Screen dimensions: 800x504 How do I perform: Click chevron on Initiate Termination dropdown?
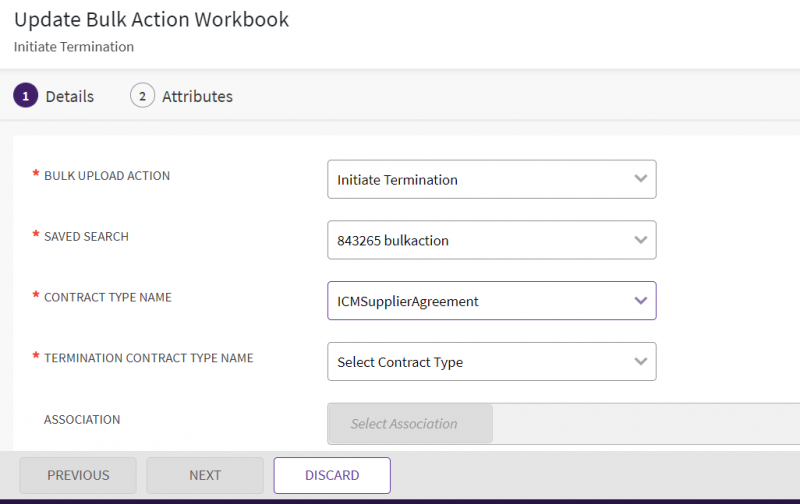click(x=641, y=179)
